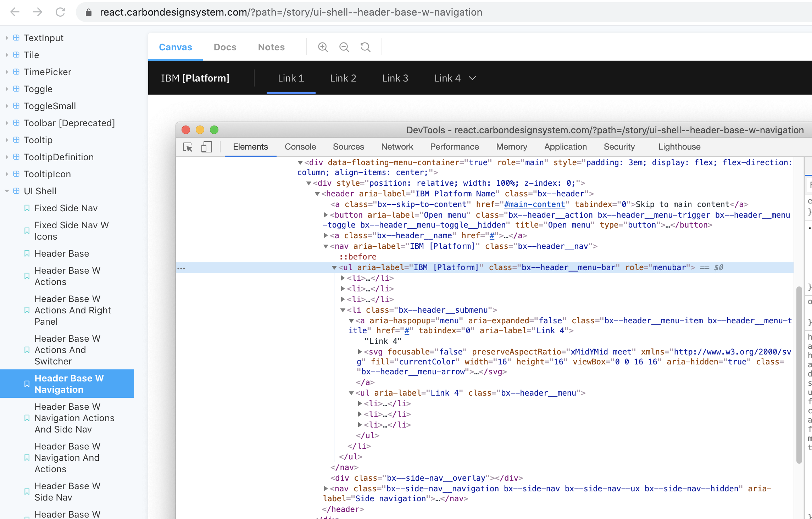This screenshot has width=812, height=519.
Task: Click the reset zoom icon
Action: point(365,47)
